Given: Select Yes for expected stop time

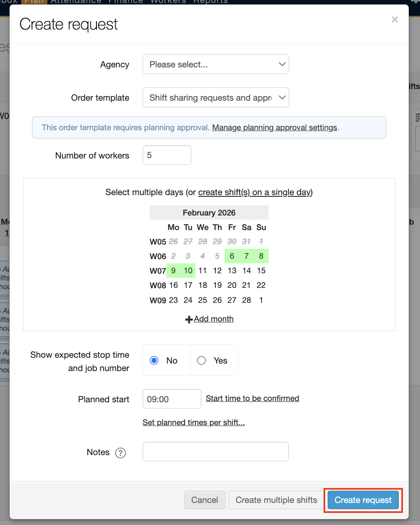Looking at the screenshot, I should coord(201,360).
